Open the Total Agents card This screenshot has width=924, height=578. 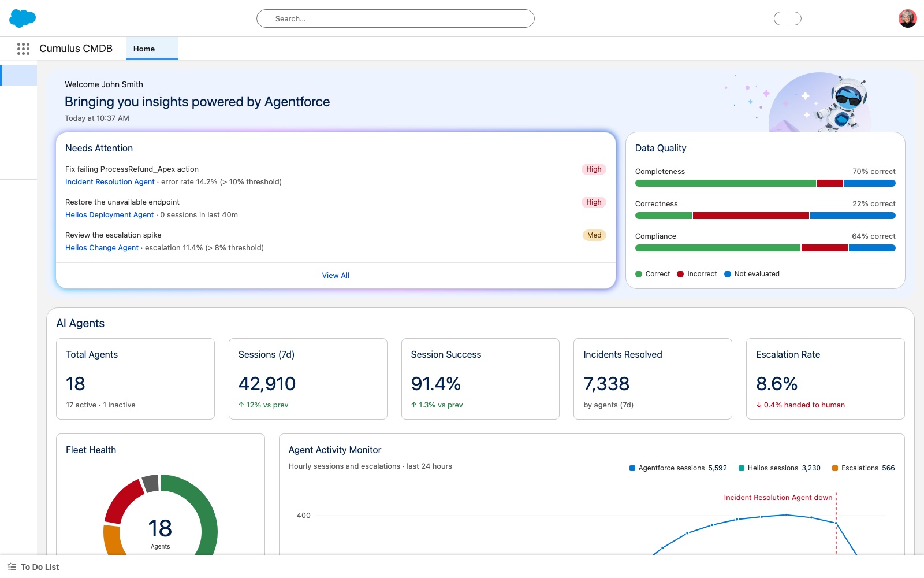pyautogui.click(x=135, y=379)
